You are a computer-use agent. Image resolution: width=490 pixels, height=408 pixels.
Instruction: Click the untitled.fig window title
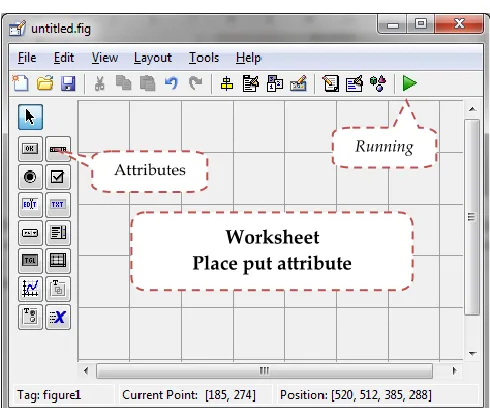pos(61,29)
